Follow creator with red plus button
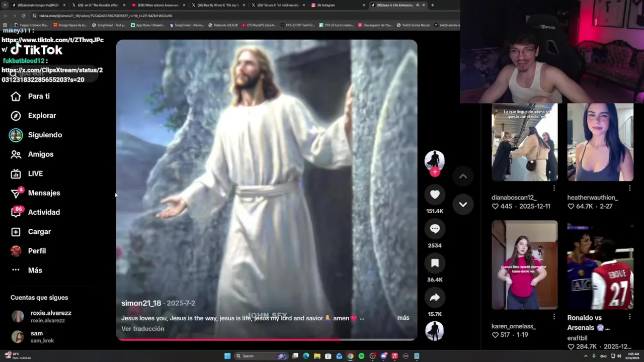This screenshot has height=362, width=644. point(435,172)
